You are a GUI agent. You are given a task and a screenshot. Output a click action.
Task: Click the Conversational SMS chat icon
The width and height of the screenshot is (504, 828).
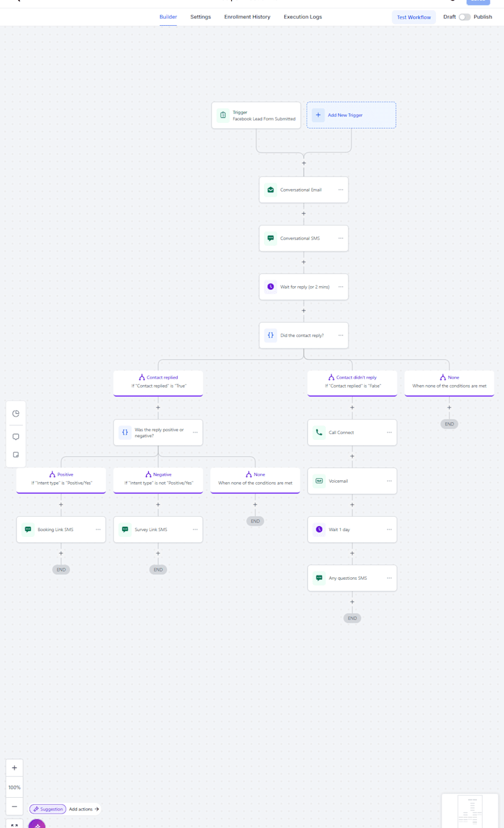tap(271, 238)
